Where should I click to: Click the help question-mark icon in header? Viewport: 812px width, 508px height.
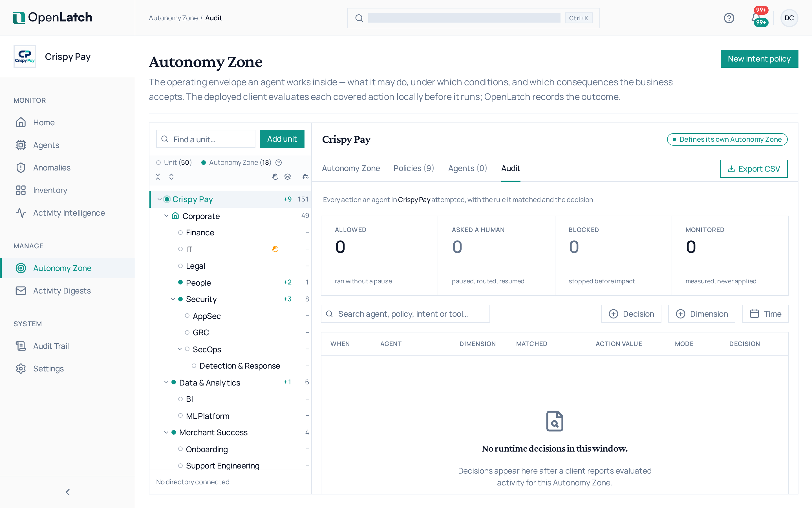coord(729,18)
